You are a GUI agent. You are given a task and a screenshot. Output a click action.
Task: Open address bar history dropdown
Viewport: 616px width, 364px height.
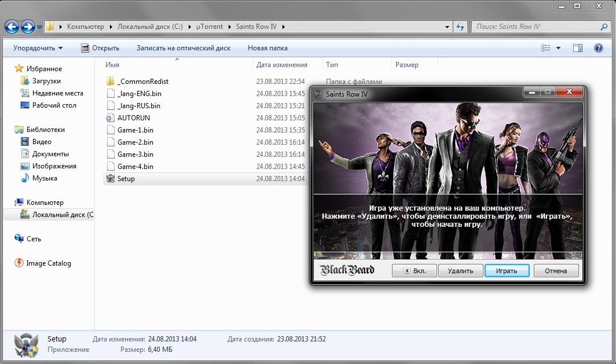tap(447, 27)
